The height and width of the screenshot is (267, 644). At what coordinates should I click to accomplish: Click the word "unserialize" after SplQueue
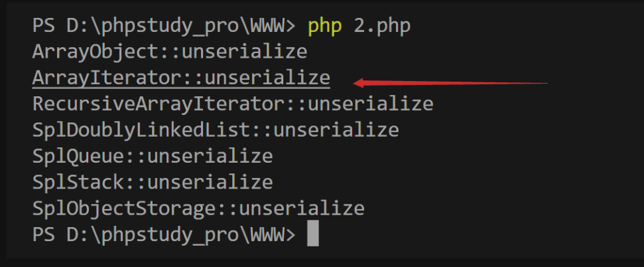pos(210,156)
